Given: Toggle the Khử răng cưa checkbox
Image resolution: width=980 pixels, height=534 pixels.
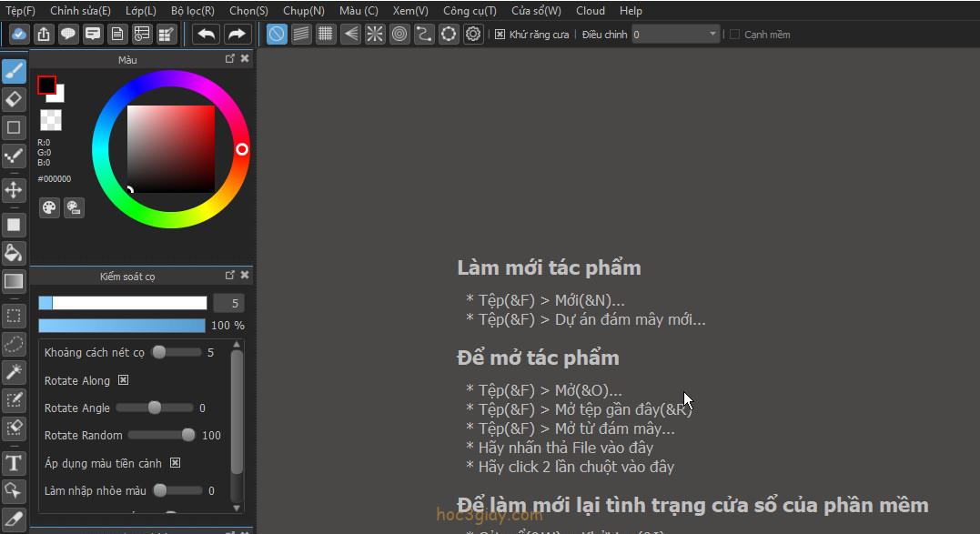Looking at the screenshot, I should pos(500,35).
